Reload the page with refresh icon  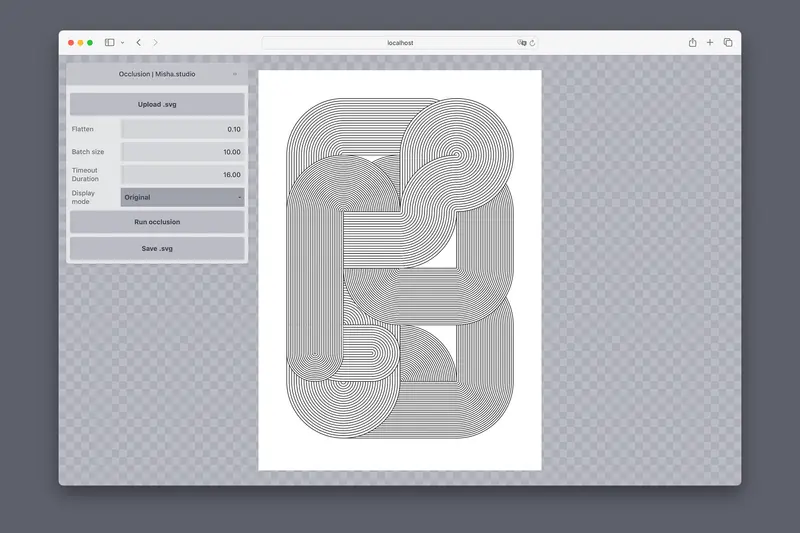[x=532, y=43]
